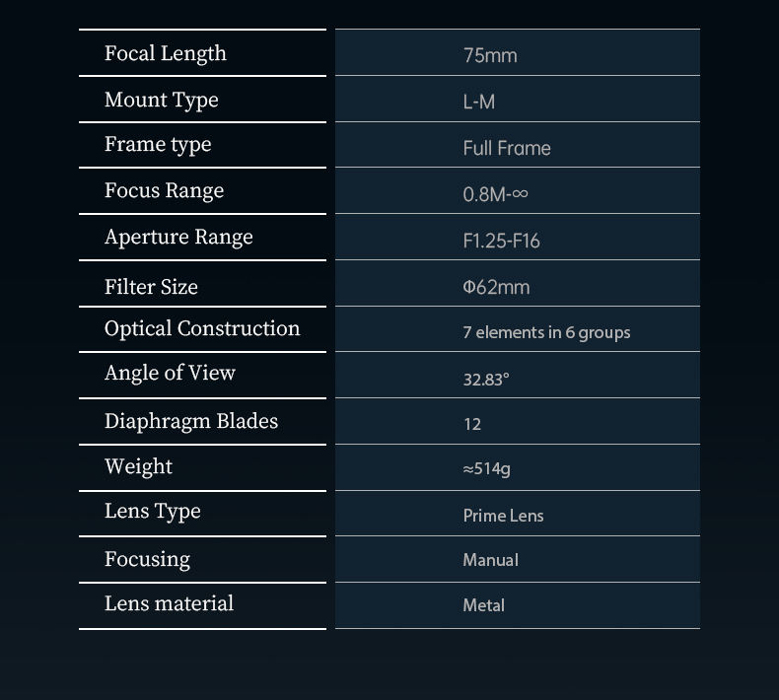Click the Optical Construction label
Image resolution: width=779 pixels, height=700 pixels.
202,329
